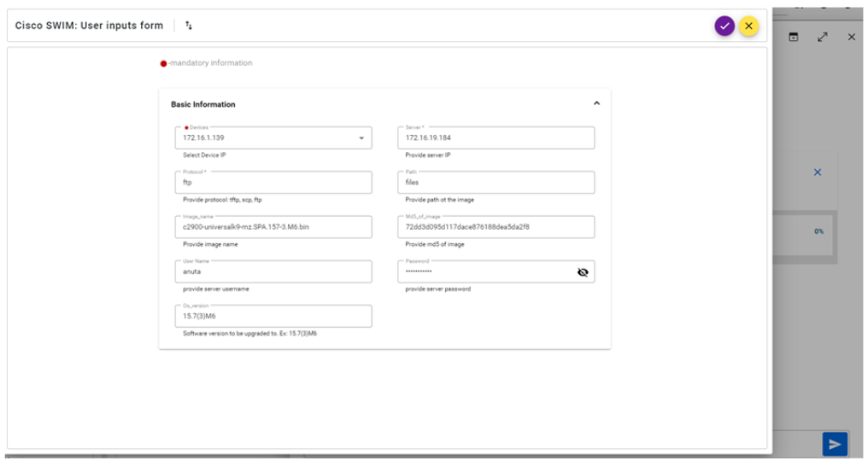Click the 'Select Device IP' helper text

[x=204, y=155]
